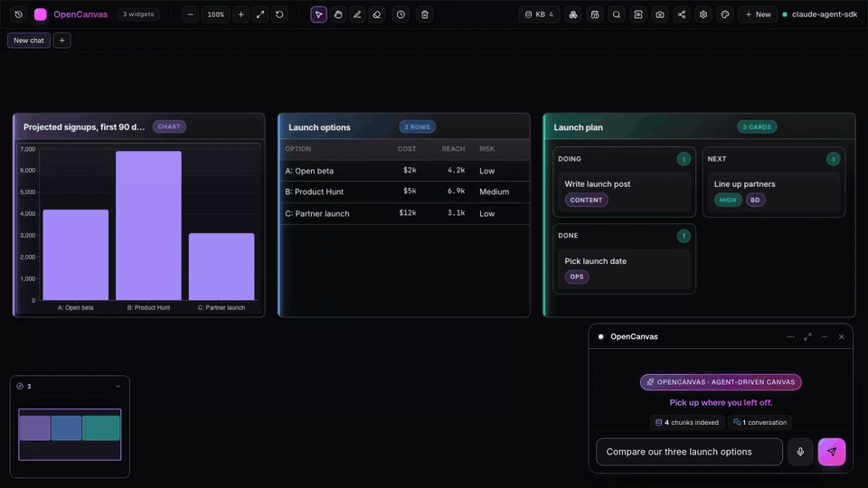Send the message with the pink send button
The height and width of the screenshot is (488, 868).
(832, 452)
